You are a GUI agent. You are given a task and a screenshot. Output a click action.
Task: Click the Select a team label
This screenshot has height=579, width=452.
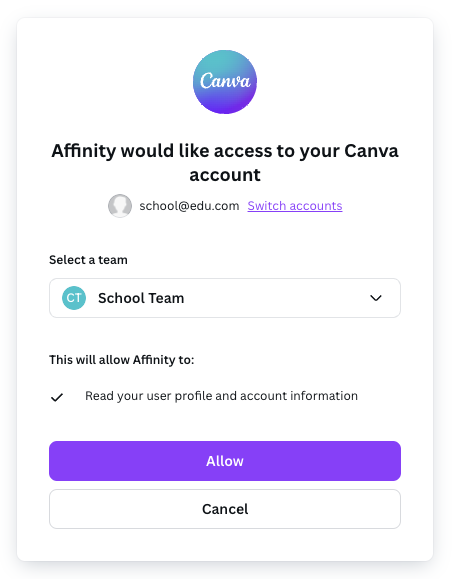pos(88,260)
